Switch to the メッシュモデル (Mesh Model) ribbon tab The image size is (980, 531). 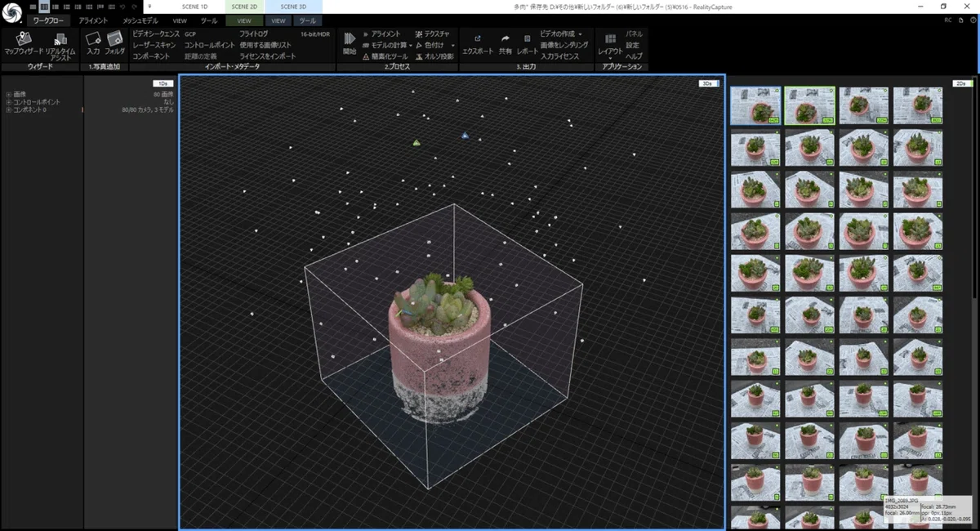[140, 20]
